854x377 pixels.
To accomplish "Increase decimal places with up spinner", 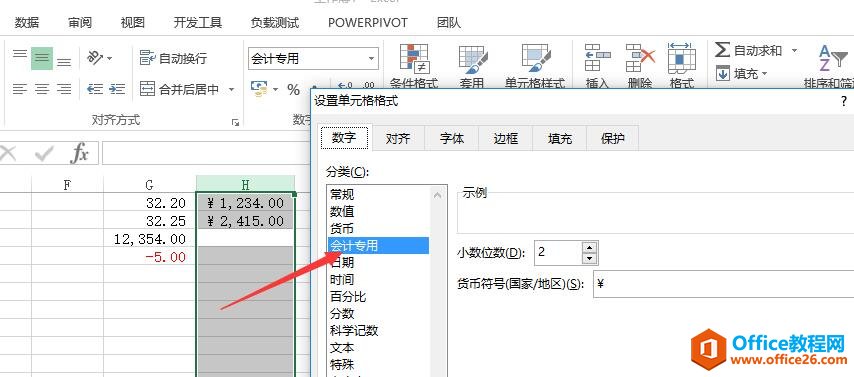I will pyautogui.click(x=589, y=247).
